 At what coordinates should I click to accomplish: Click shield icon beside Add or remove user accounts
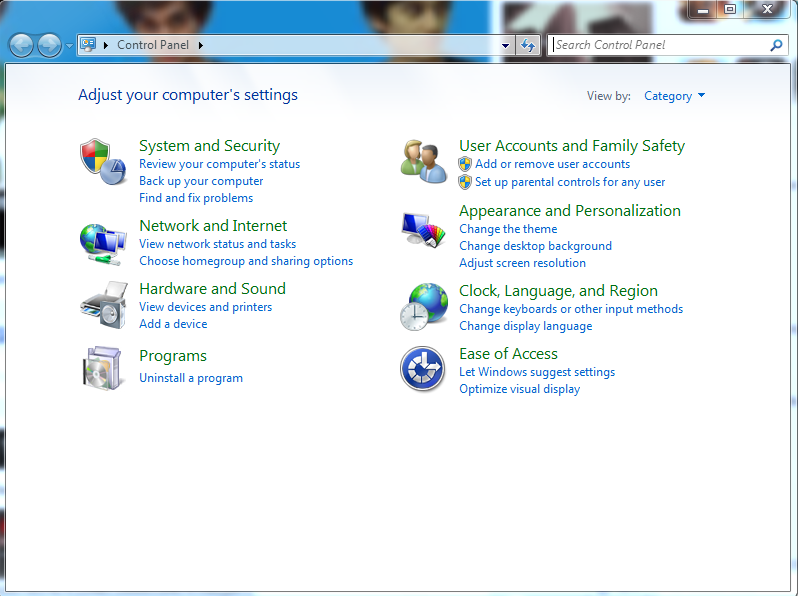pyautogui.click(x=465, y=164)
